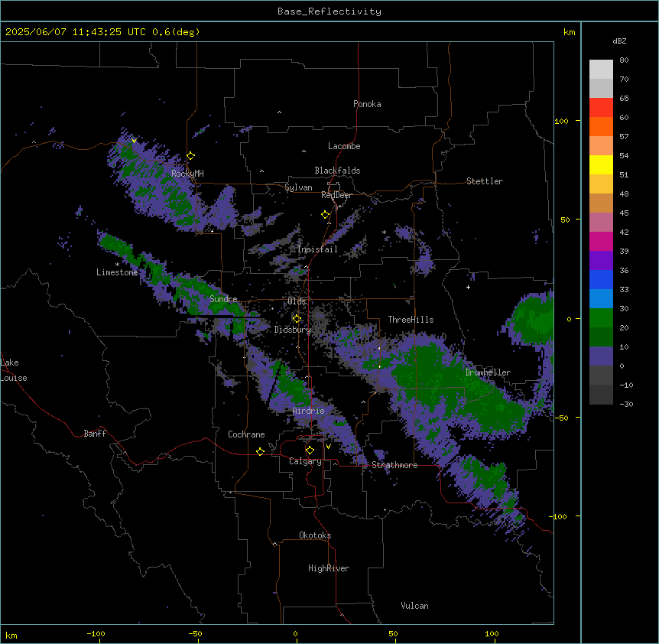Click the red legend swatch at 65 dBZ
The width and height of the screenshot is (659, 644).
pyautogui.click(x=601, y=108)
